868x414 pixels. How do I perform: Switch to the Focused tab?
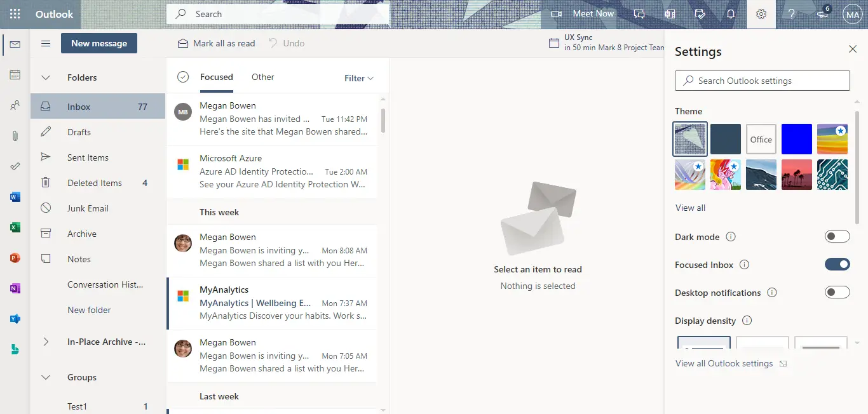click(217, 77)
